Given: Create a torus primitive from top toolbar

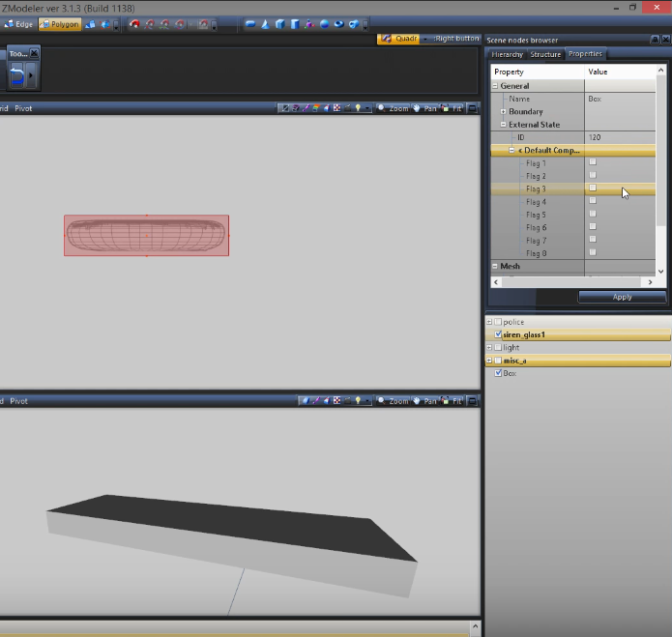Looking at the screenshot, I should pyautogui.click(x=339, y=24).
